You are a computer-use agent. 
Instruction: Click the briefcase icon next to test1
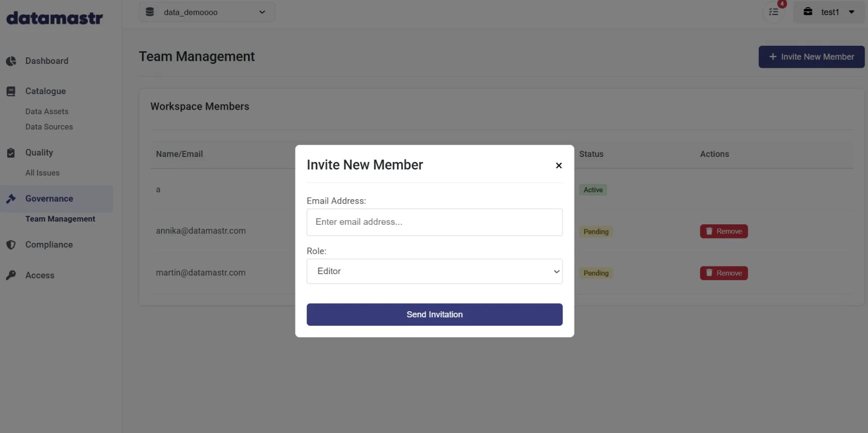coord(808,12)
